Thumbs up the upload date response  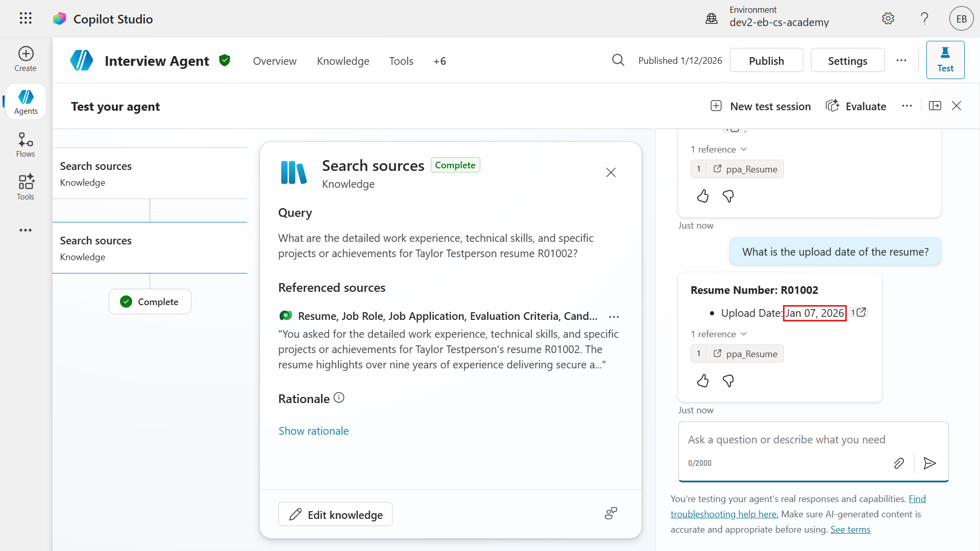(x=703, y=381)
